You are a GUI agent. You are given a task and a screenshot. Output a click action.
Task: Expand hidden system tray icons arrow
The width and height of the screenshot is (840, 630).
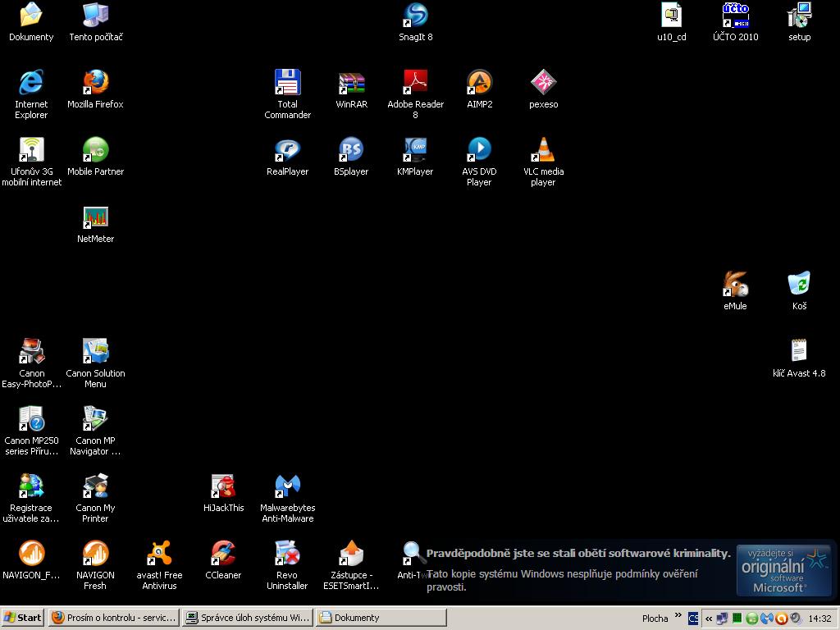[709, 619]
